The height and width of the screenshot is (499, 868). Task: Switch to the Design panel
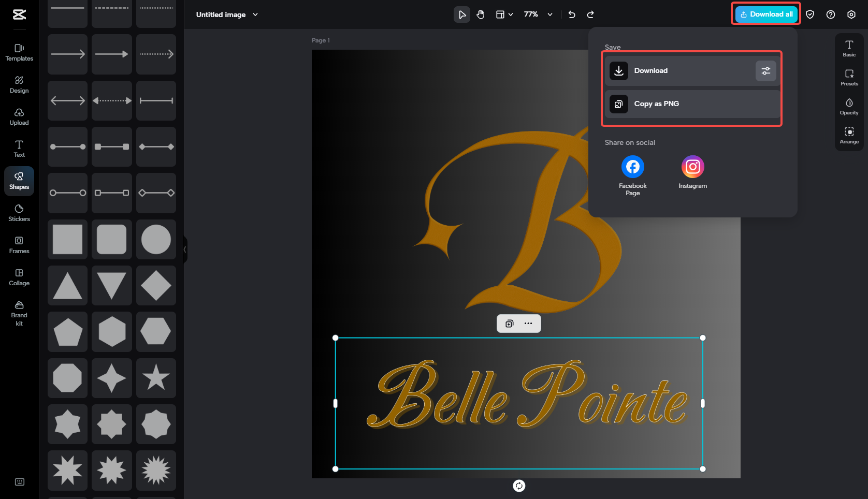pos(19,84)
